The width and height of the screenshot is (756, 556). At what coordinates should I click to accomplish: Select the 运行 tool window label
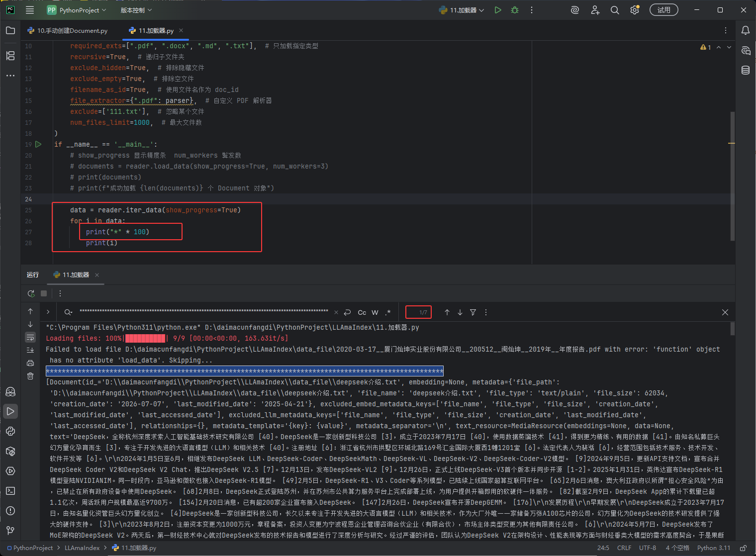coord(33,275)
